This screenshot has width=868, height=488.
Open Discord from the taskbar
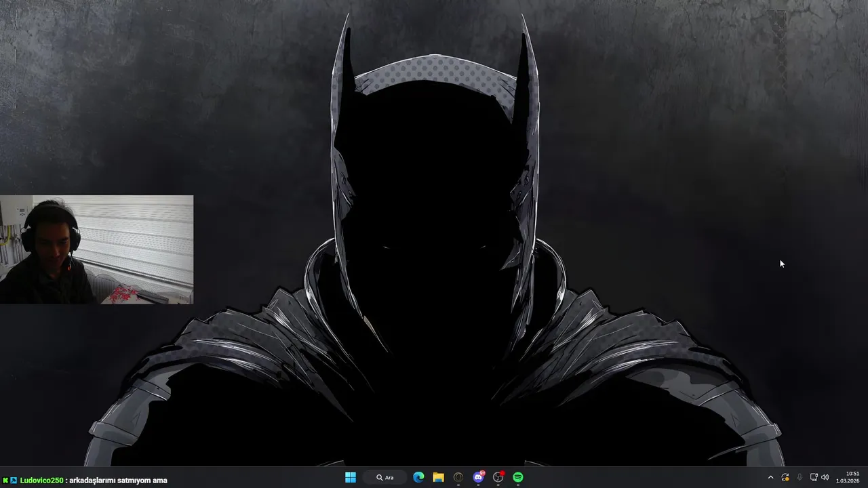point(478,477)
